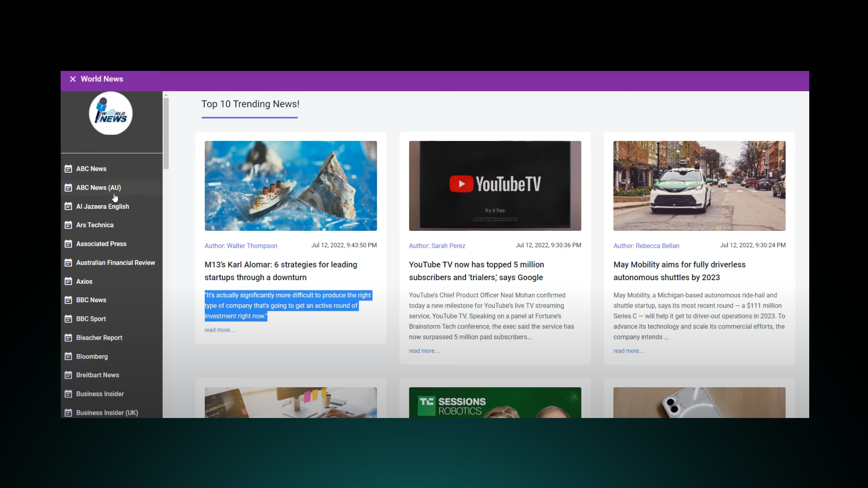The width and height of the screenshot is (868, 488).
Task: Click the autonomous shuttle car image
Action: pyautogui.click(x=699, y=186)
